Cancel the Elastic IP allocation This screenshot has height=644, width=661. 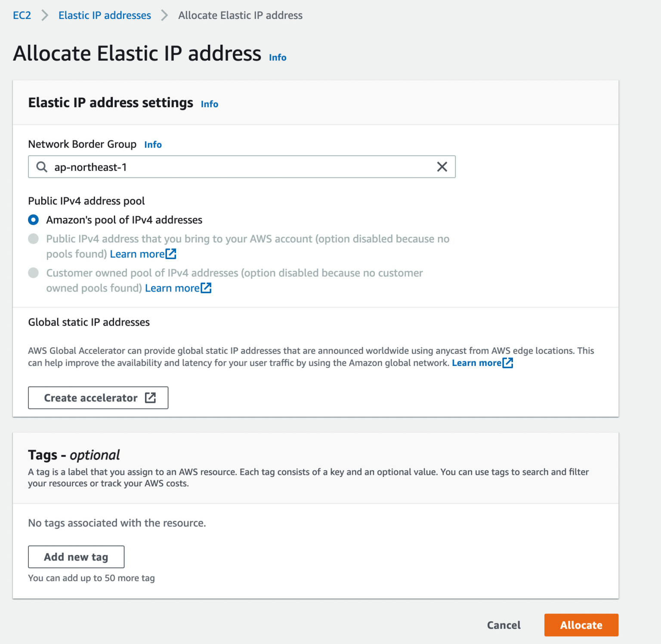pyautogui.click(x=503, y=625)
